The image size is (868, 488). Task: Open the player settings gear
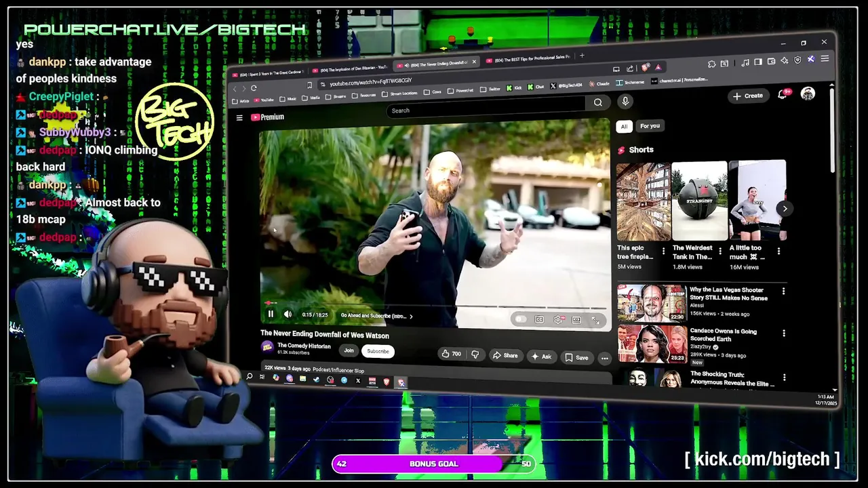coord(558,320)
